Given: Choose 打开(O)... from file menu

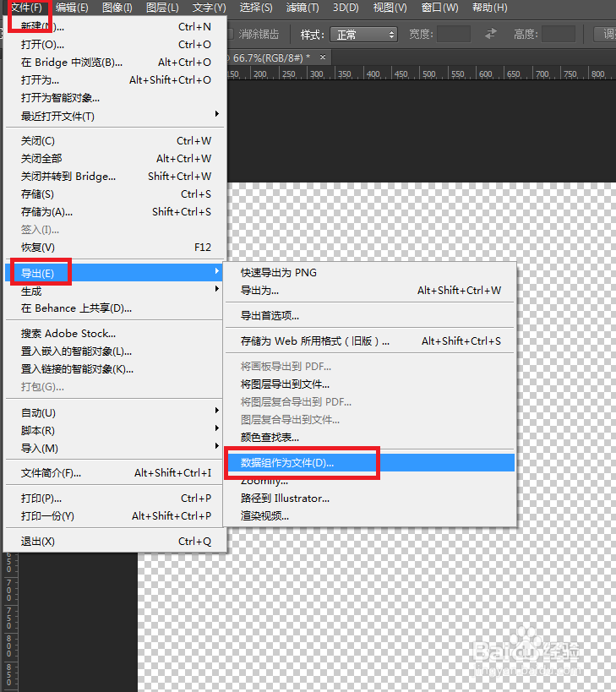Looking at the screenshot, I should 115,45.
